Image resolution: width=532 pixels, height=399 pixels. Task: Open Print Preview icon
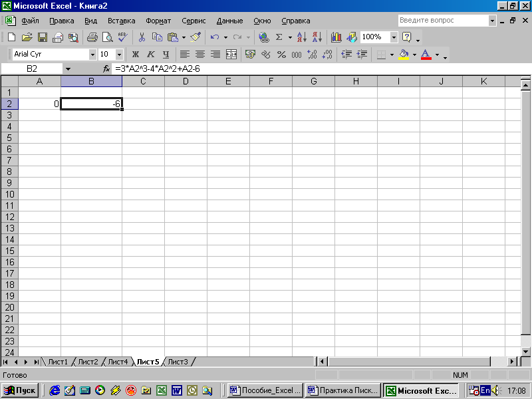click(x=107, y=37)
